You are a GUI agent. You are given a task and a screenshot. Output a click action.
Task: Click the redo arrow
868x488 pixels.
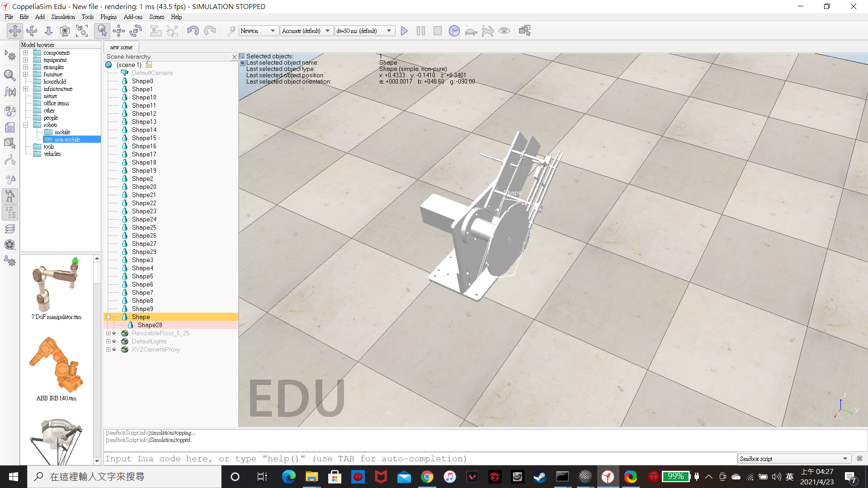(210, 31)
